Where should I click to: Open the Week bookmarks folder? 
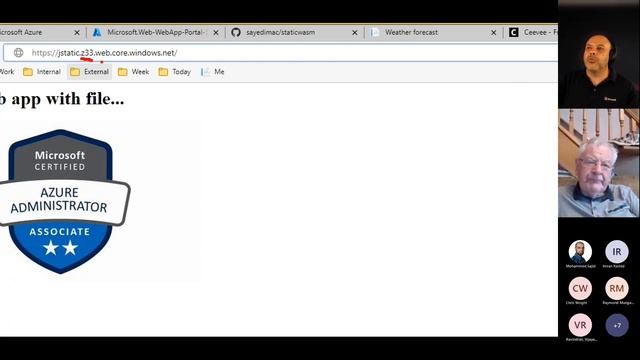133,72
